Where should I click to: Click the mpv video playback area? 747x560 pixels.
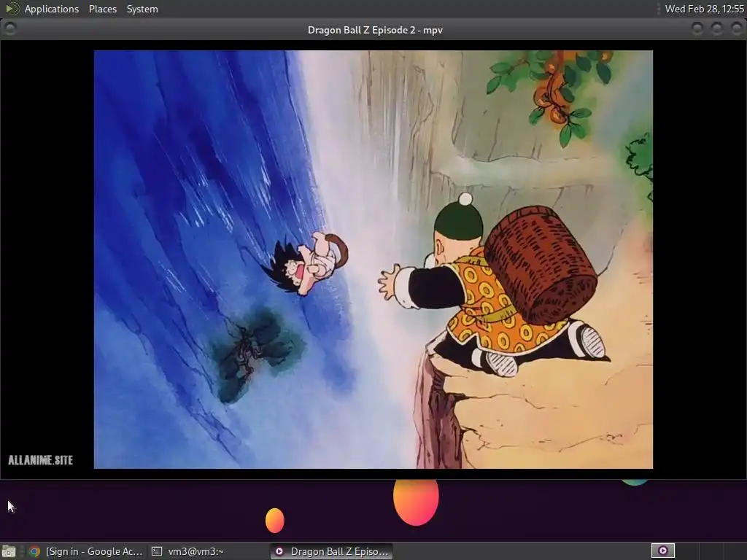(x=373, y=260)
